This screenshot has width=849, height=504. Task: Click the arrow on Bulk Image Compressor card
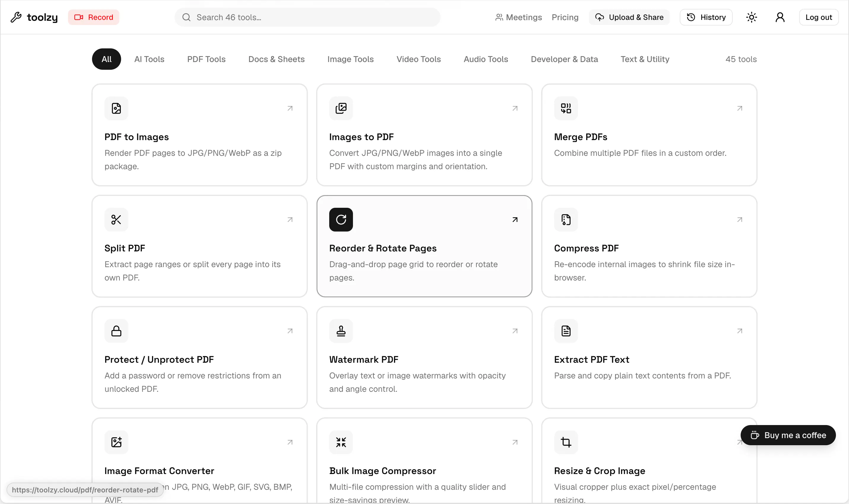[x=515, y=442]
